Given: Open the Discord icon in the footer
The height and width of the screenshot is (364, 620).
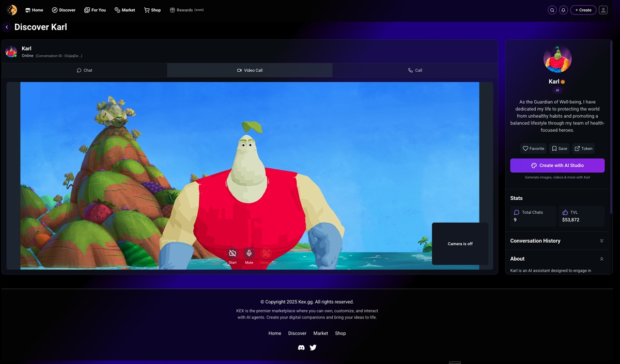Looking at the screenshot, I should pyautogui.click(x=301, y=347).
